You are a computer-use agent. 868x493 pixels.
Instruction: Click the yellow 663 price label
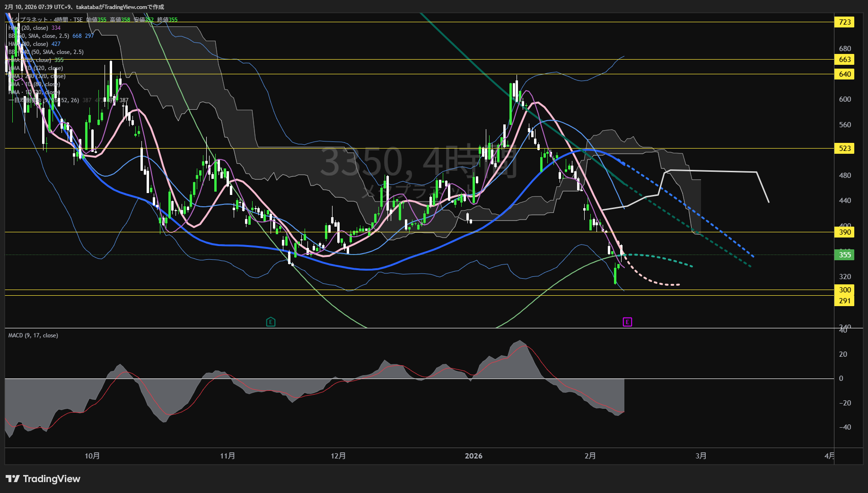(845, 60)
